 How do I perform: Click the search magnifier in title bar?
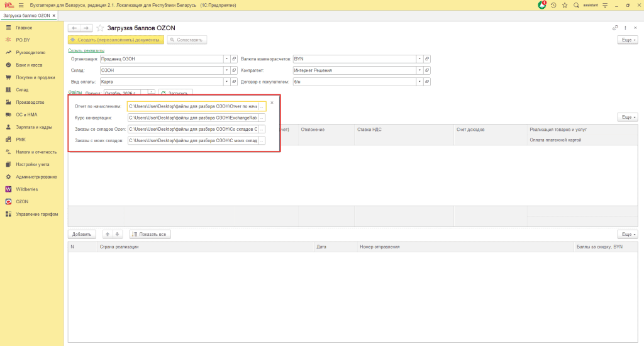[576, 5]
